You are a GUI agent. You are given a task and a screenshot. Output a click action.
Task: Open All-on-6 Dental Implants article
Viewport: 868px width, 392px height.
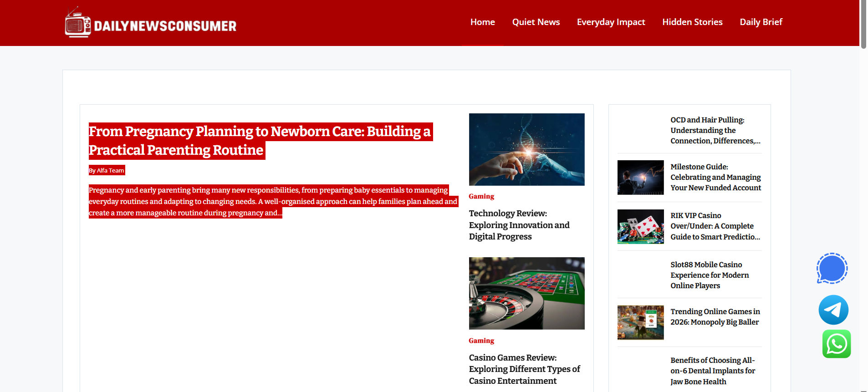pyautogui.click(x=713, y=371)
